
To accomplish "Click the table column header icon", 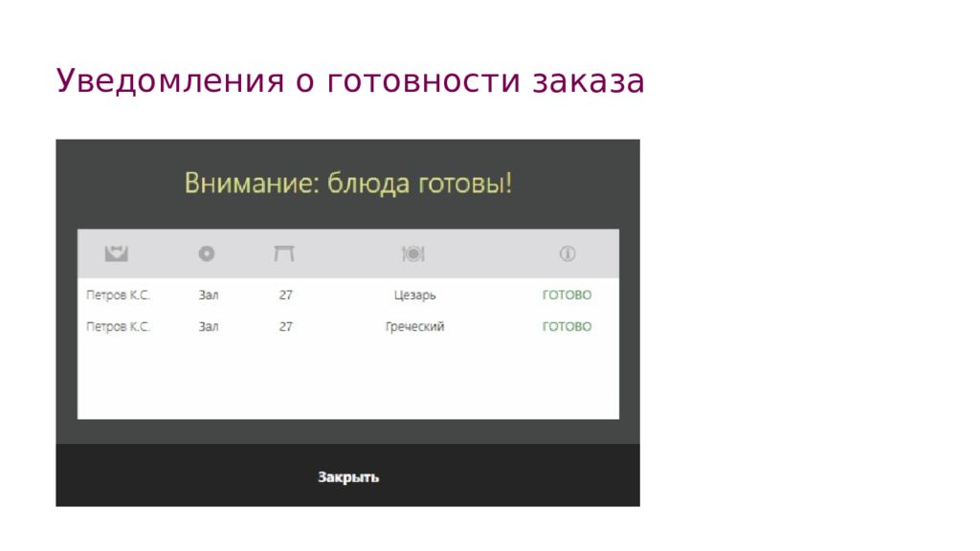I will [x=283, y=253].
